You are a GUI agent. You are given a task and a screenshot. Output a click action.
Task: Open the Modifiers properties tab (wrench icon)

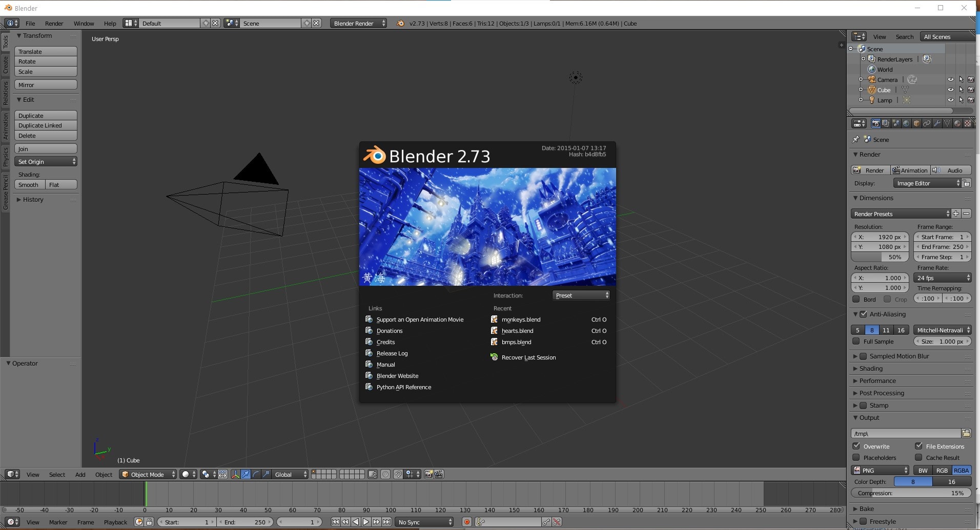(937, 123)
